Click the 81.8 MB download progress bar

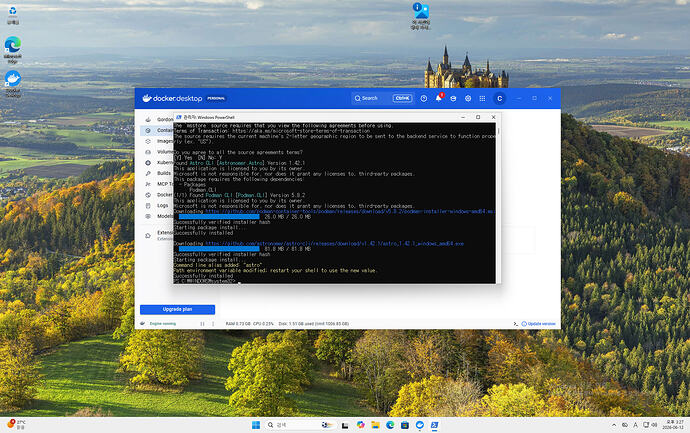pyautogui.click(x=219, y=249)
